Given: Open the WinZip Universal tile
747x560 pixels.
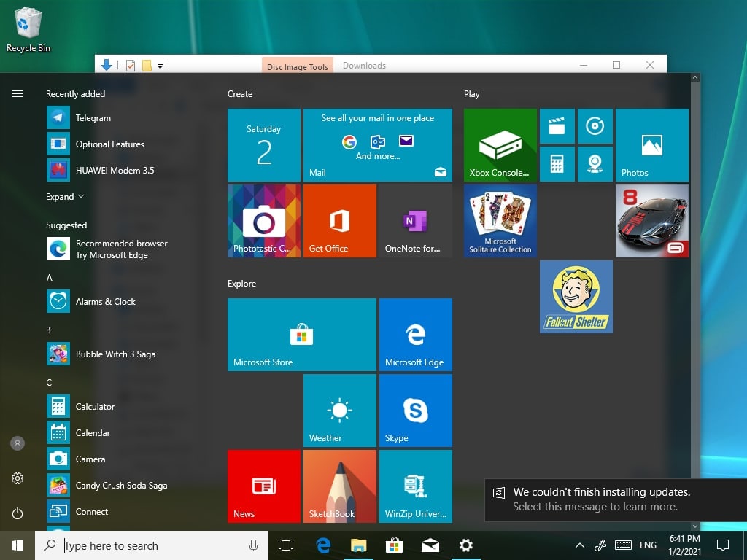Looking at the screenshot, I should click(x=415, y=486).
